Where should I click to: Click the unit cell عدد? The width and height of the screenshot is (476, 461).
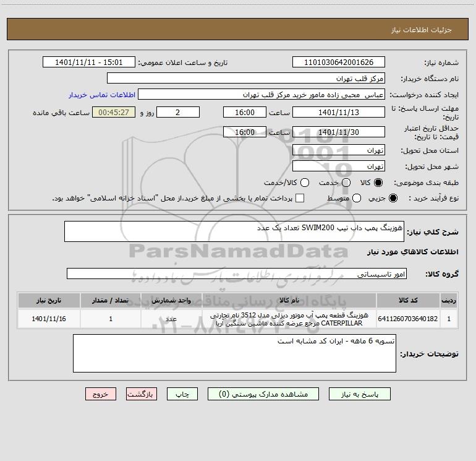click(171, 319)
